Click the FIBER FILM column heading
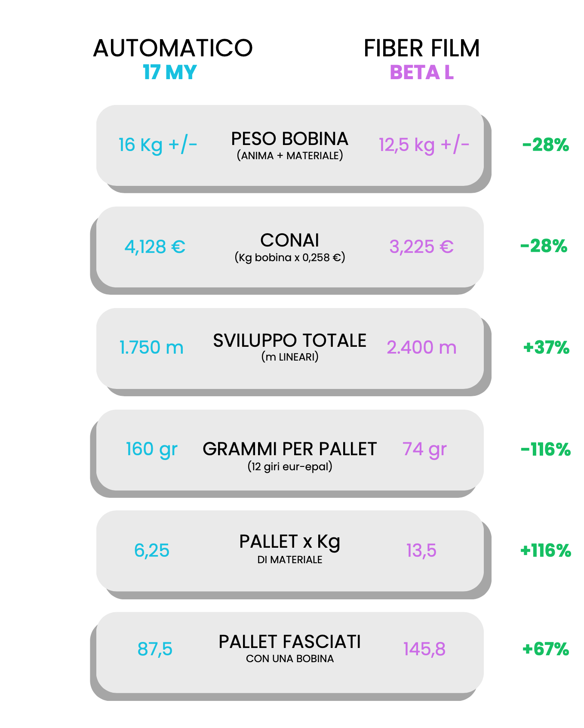The image size is (584, 728). pos(421,48)
